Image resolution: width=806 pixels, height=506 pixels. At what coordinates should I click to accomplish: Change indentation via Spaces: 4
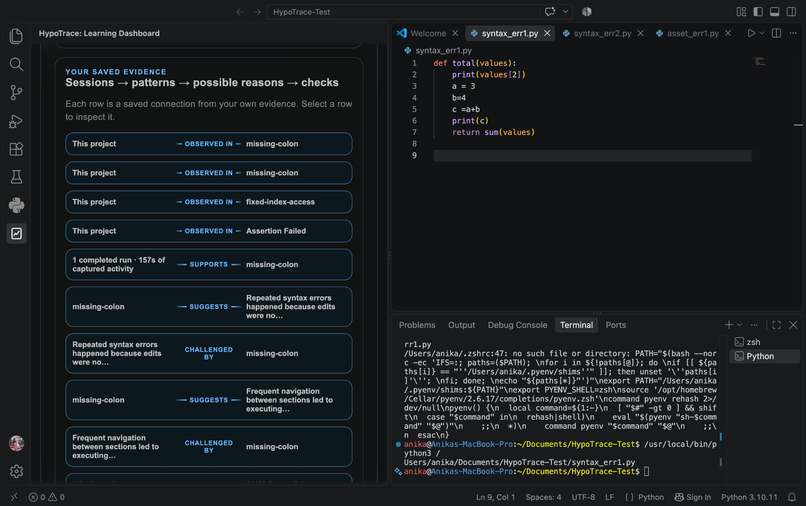pyautogui.click(x=543, y=497)
